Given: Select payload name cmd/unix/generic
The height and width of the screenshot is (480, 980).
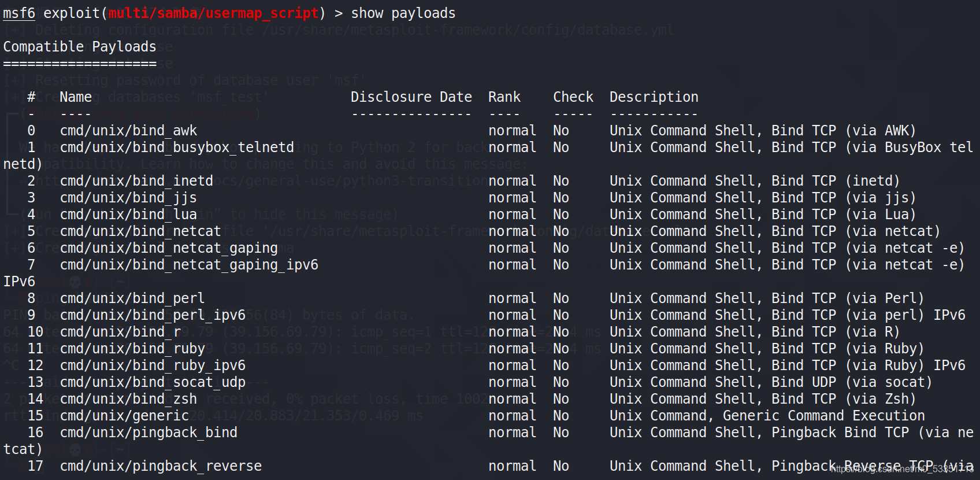Looking at the screenshot, I should tap(124, 416).
